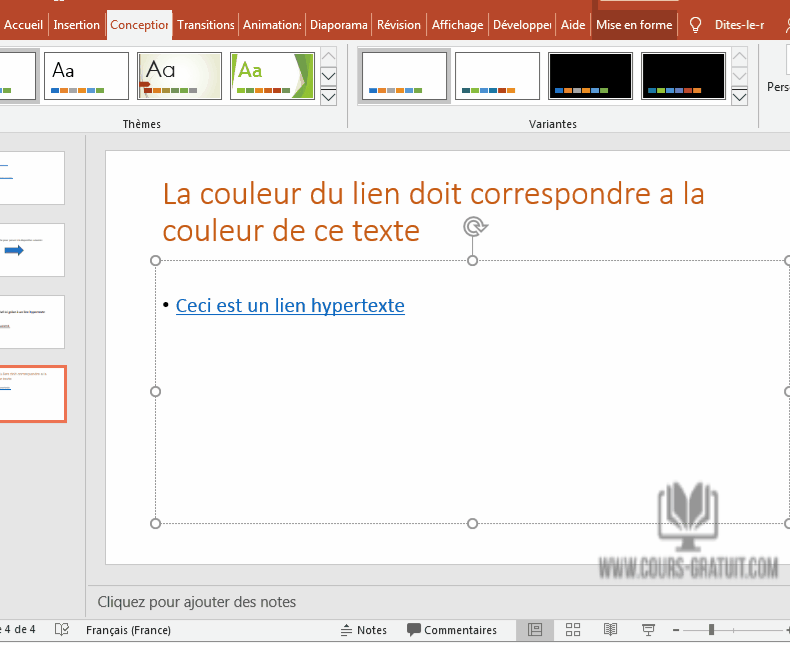Click the themes gallery down arrow

point(328,76)
